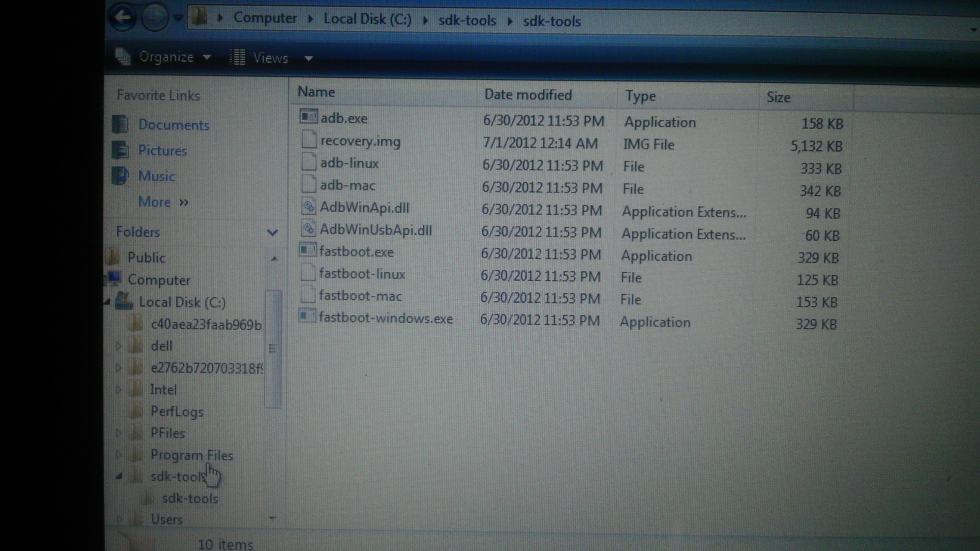Select Computer in the folder tree

coord(159,280)
